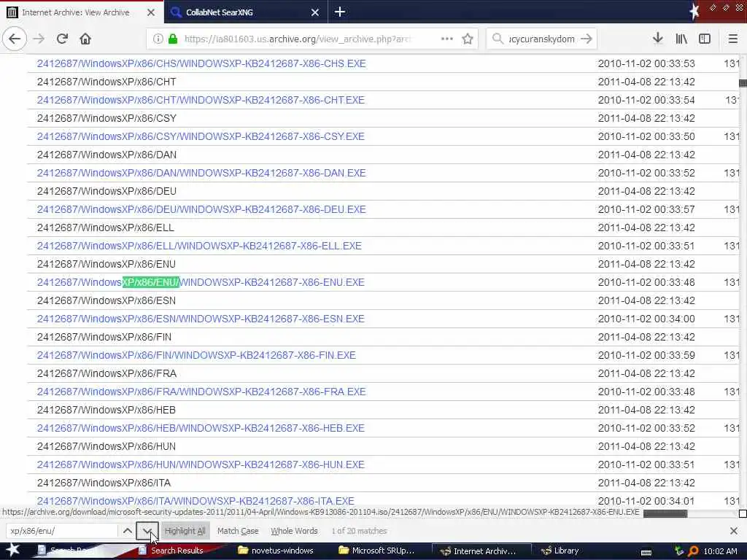Toggle Highlight All in find bar
Screen dimensions: 747x560
(x=185, y=531)
